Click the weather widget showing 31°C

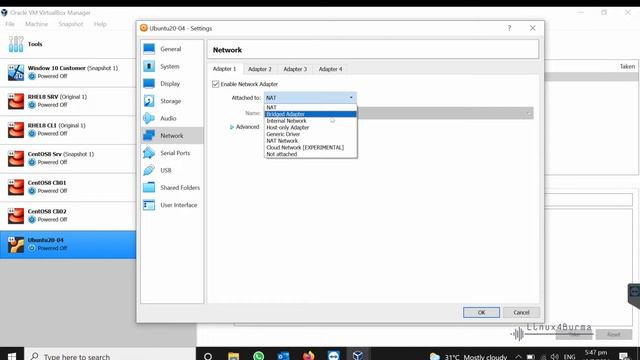[469, 356]
